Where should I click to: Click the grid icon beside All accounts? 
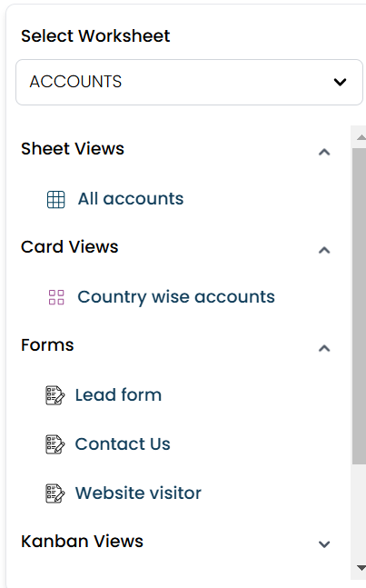tap(55, 199)
